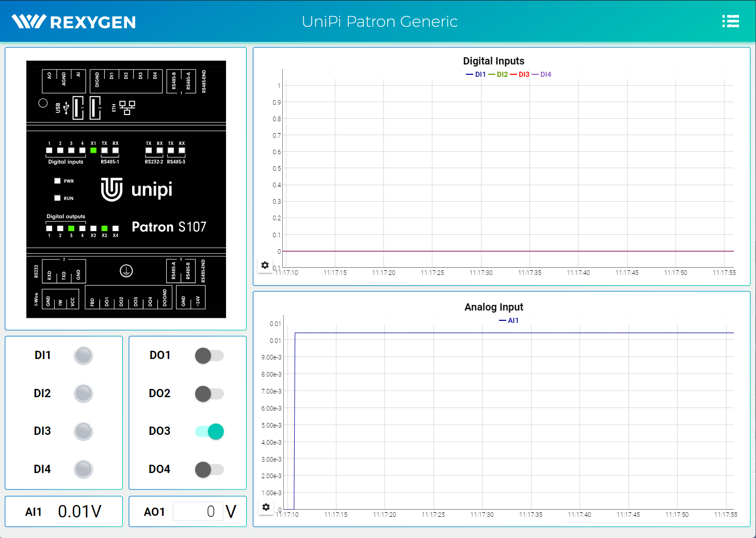Click the Digital Inputs chart title

pyautogui.click(x=494, y=61)
